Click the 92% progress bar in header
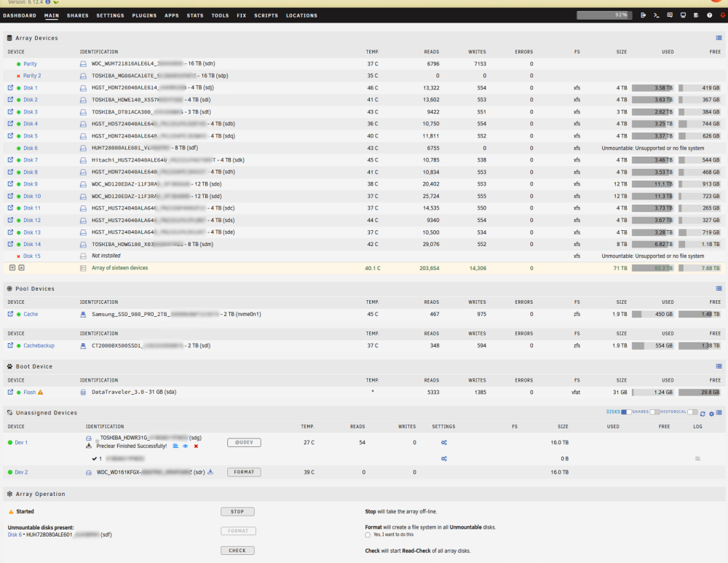 (x=604, y=15)
